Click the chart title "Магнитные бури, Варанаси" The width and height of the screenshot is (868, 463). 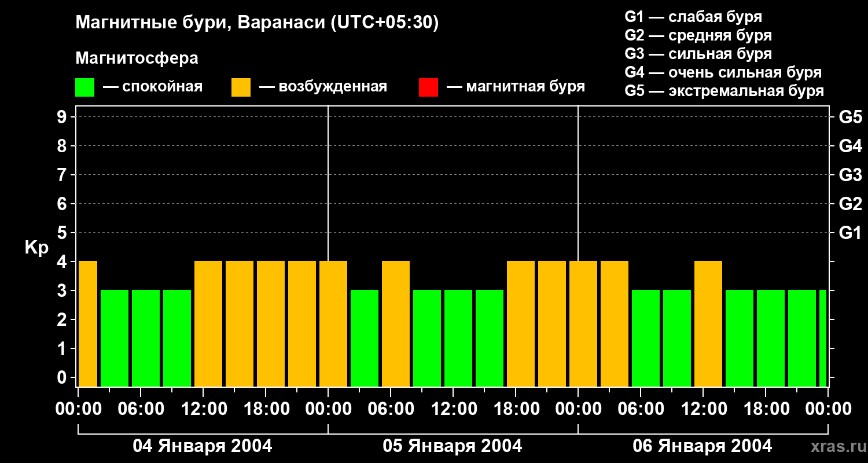point(257,23)
